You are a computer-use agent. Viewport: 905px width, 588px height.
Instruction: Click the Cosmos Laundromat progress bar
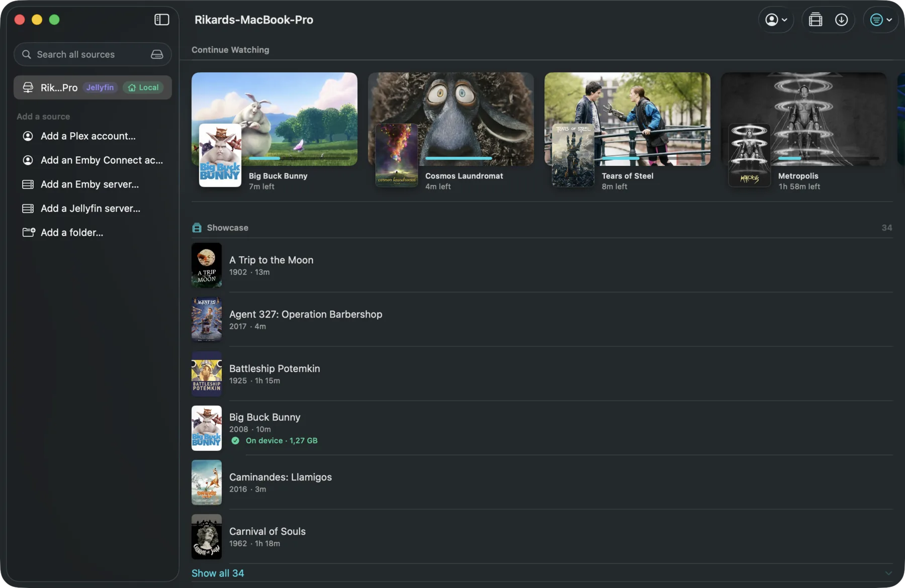pos(476,158)
